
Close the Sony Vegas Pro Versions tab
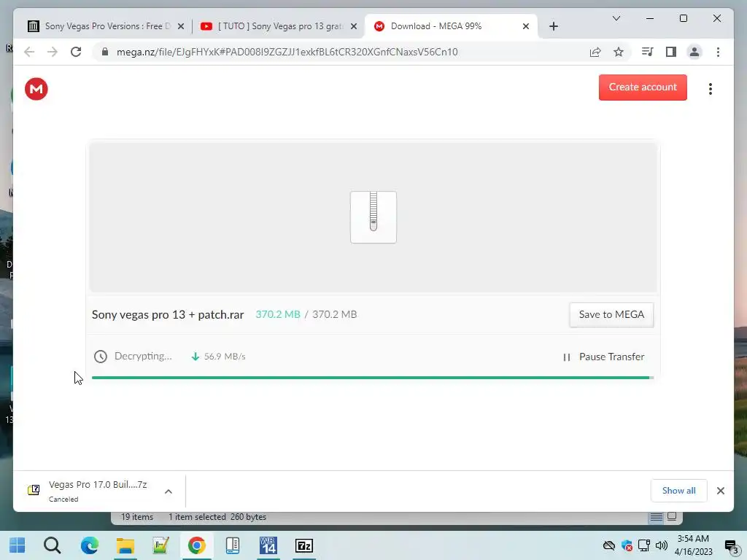181,26
